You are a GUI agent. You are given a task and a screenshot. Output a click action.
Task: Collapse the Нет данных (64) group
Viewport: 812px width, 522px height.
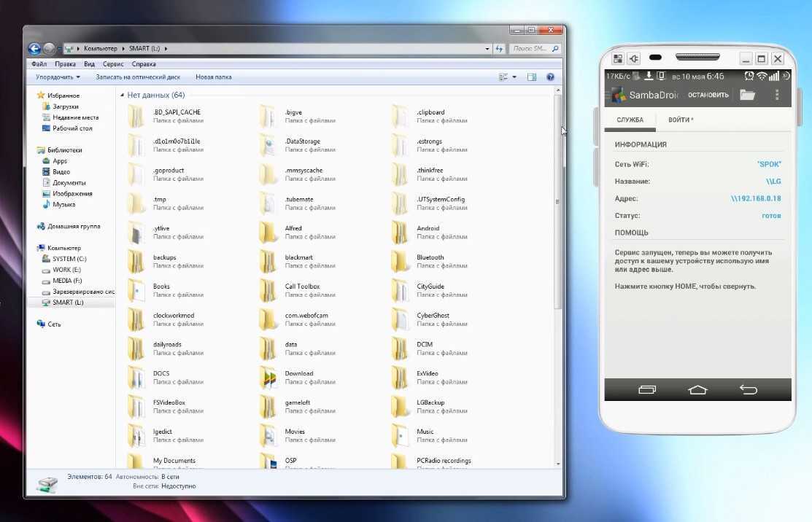[x=121, y=96]
